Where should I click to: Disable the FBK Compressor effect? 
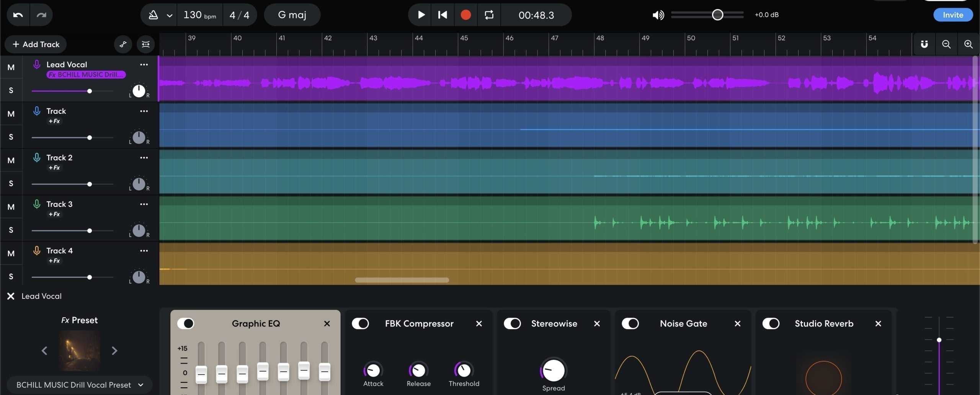pyautogui.click(x=360, y=323)
